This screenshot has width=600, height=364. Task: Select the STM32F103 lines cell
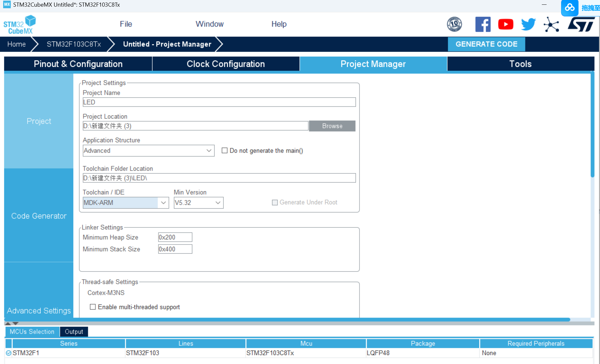click(186, 353)
